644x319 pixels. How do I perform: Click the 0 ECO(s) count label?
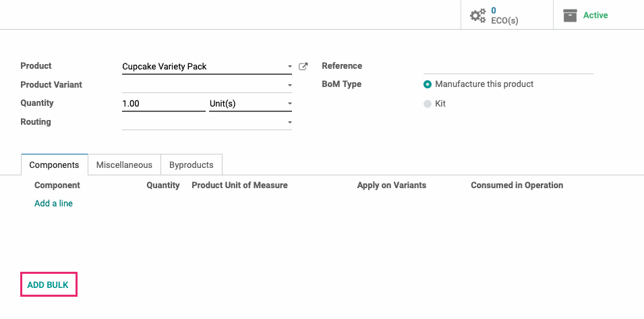pos(504,16)
